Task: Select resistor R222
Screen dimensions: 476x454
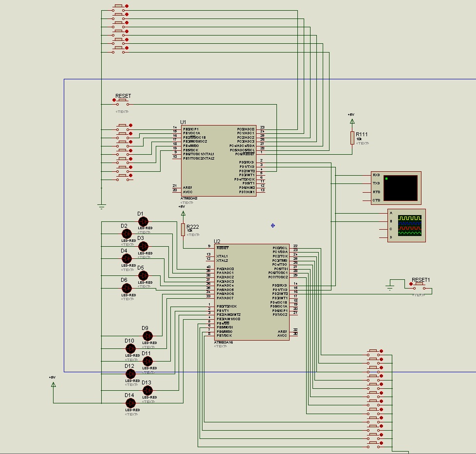Action: pos(183,229)
